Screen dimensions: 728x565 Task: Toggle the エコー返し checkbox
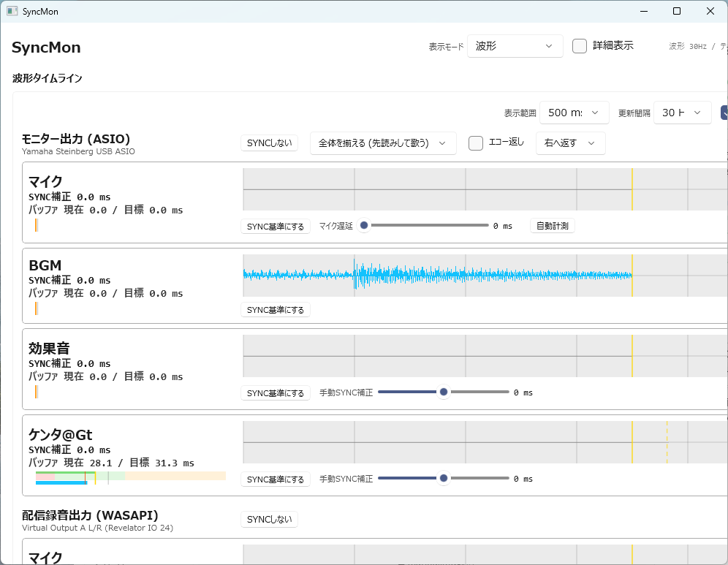[x=476, y=143]
